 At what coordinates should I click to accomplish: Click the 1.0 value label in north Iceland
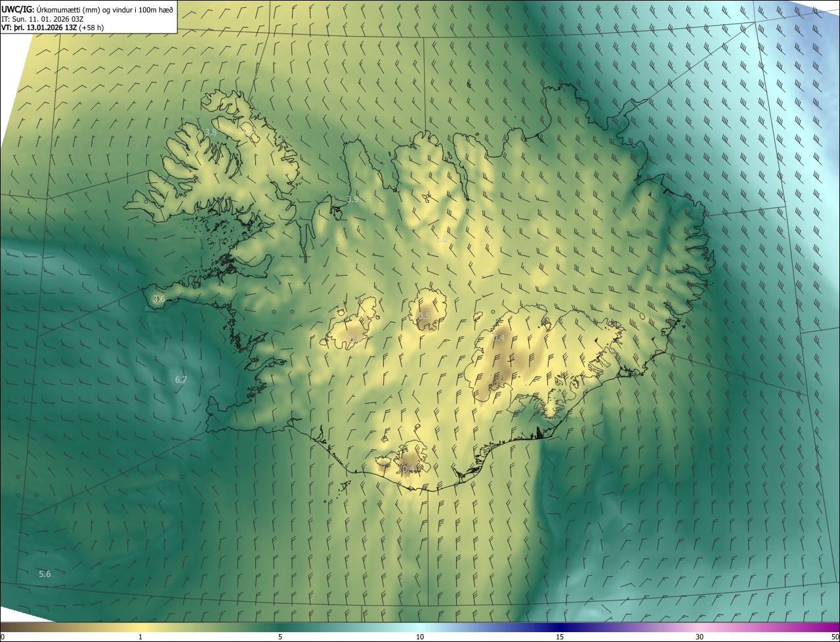[441, 240]
